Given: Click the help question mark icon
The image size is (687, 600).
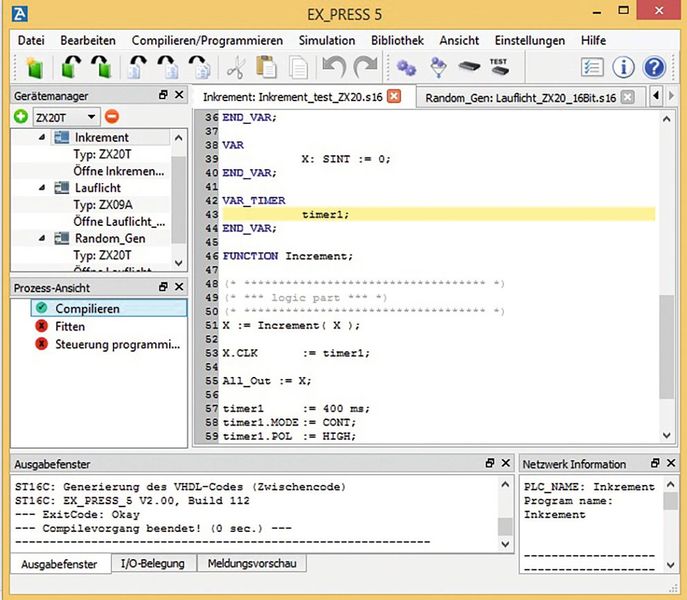Looking at the screenshot, I should 654,67.
